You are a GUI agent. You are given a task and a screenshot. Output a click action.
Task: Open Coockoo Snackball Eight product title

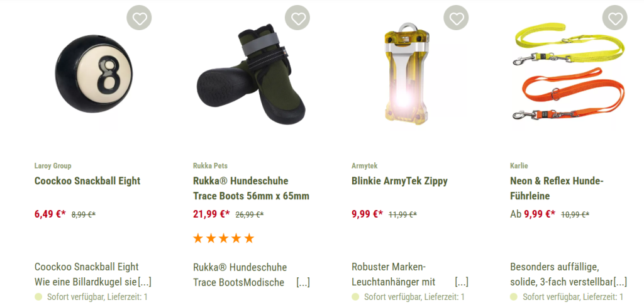coord(87,181)
